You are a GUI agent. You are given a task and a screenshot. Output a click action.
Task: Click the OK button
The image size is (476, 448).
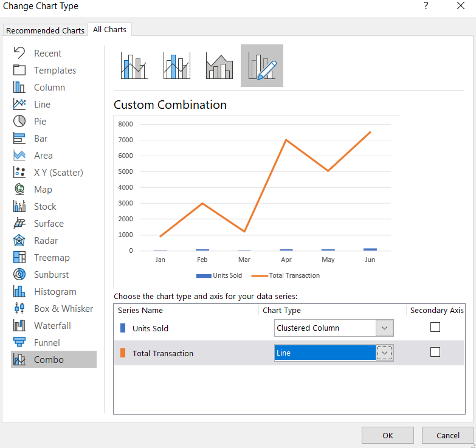click(388, 435)
